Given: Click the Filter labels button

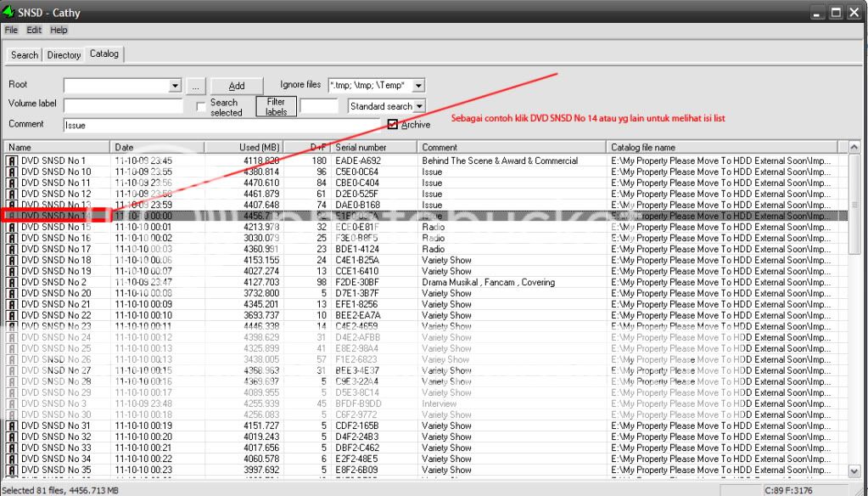Looking at the screenshot, I should pos(276,106).
